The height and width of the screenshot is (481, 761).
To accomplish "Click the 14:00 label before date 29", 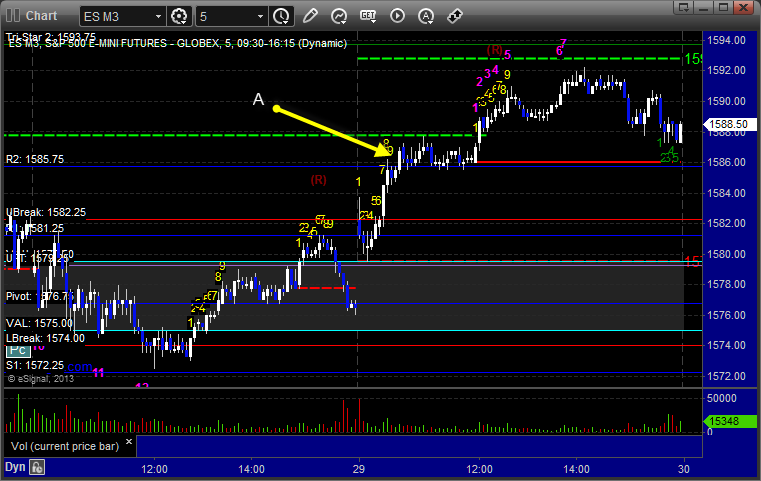I will click(x=251, y=469).
